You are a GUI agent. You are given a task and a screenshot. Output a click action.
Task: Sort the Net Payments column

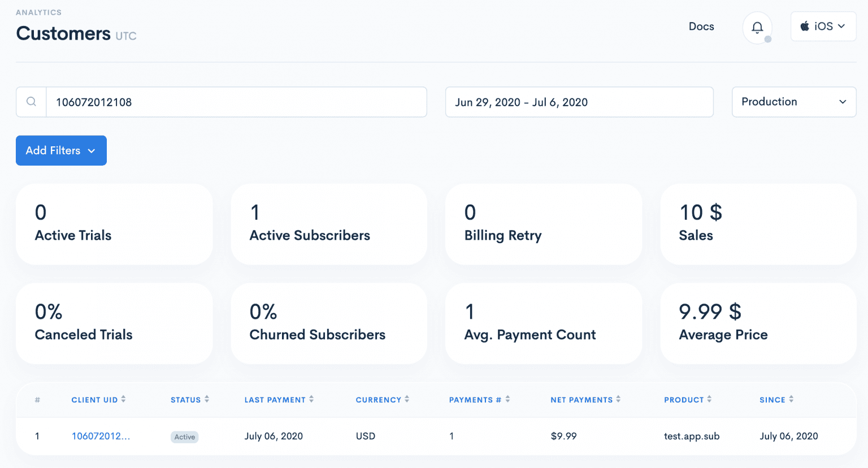[x=618, y=400]
